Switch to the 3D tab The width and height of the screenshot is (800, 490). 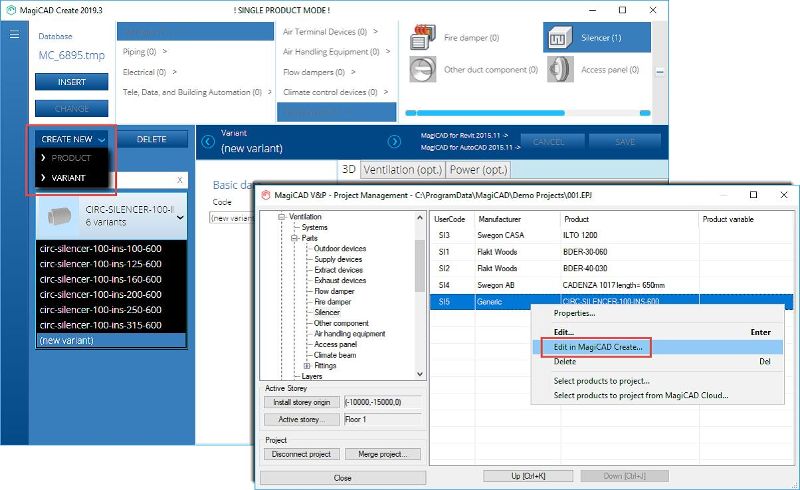(x=348, y=169)
